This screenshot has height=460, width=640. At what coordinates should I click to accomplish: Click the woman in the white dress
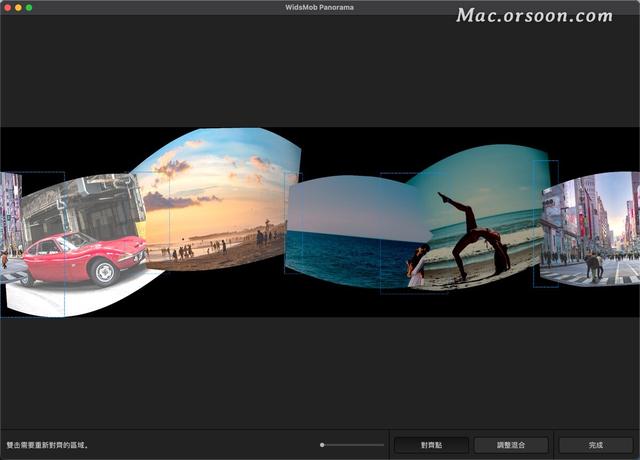click(417, 267)
